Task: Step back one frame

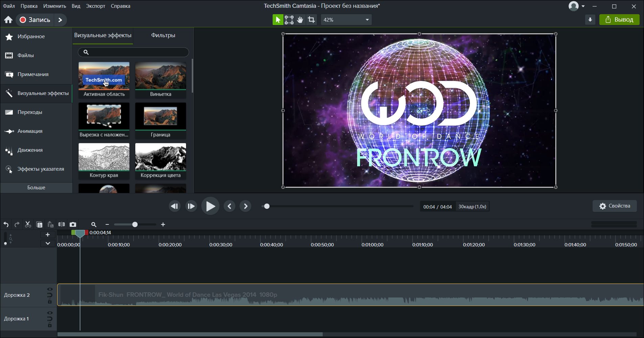Action: [175, 206]
